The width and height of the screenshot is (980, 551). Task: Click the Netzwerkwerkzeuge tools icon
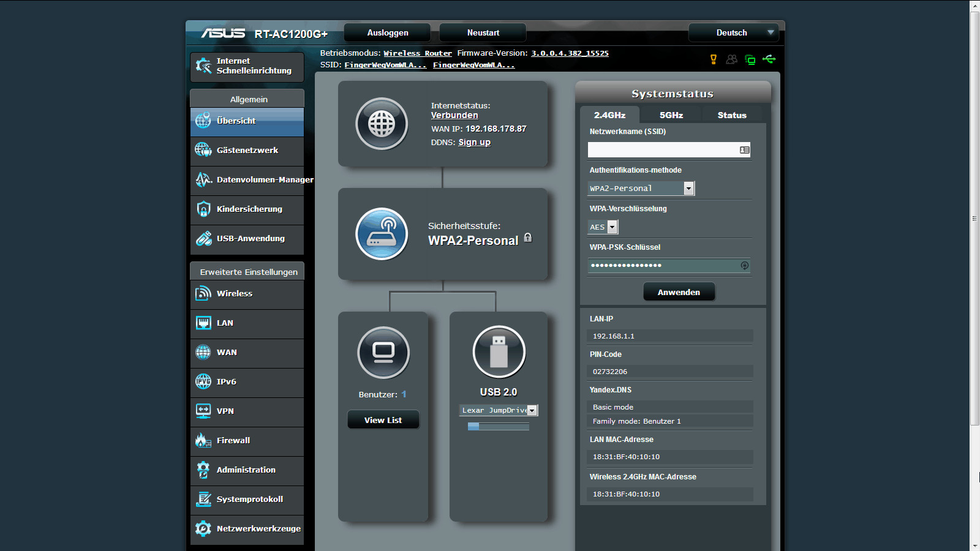pyautogui.click(x=203, y=529)
